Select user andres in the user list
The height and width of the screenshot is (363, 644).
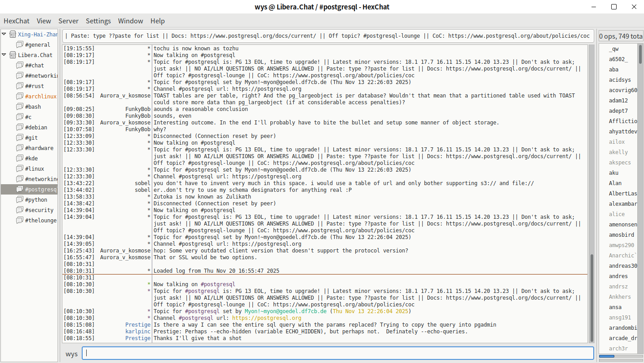[x=618, y=276]
